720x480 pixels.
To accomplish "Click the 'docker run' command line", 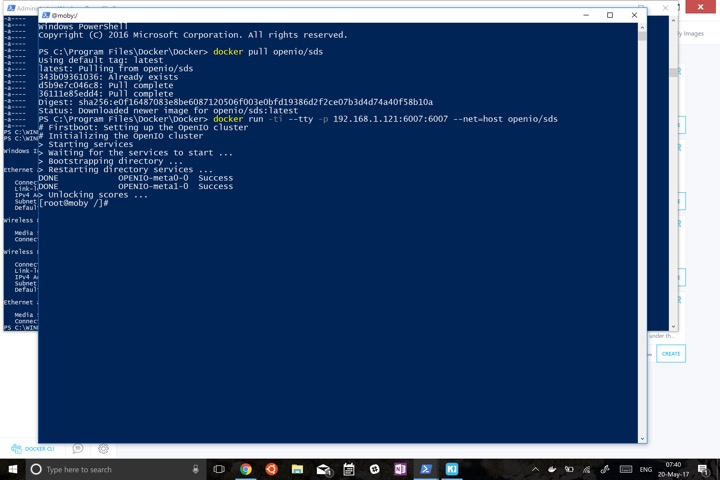I will [298, 119].
